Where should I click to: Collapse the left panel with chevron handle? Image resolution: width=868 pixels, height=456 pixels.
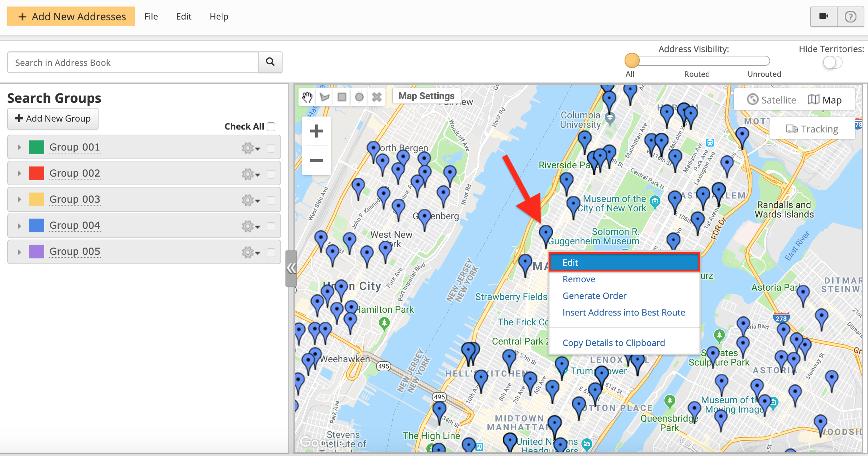click(291, 268)
